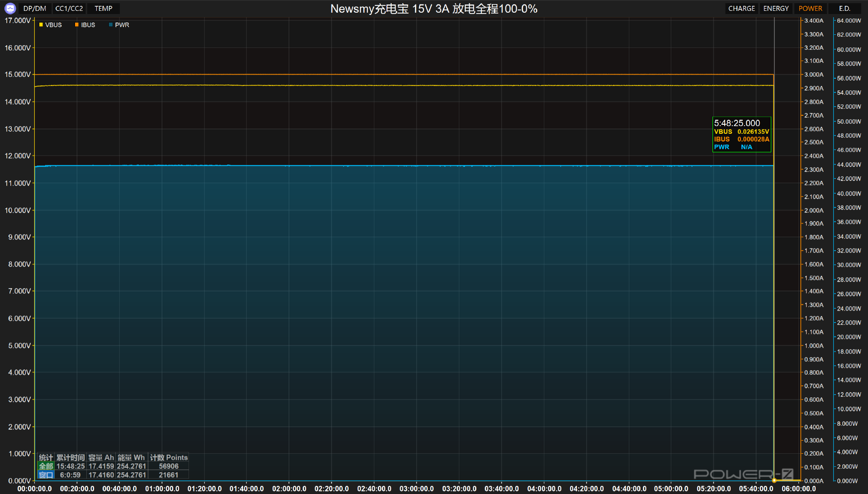
Task: Click the app logo icon at top-left
Action: coord(10,8)
